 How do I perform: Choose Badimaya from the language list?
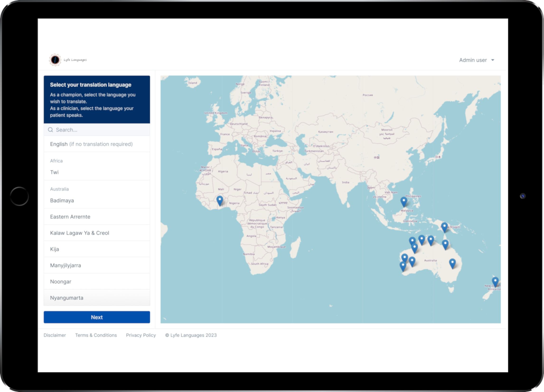point(62,201)
